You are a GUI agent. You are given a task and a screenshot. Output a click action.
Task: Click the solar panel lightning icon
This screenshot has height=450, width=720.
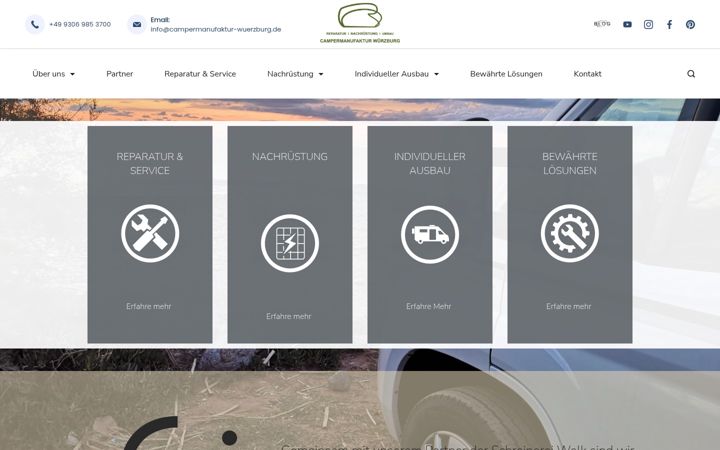click(290, 243)
